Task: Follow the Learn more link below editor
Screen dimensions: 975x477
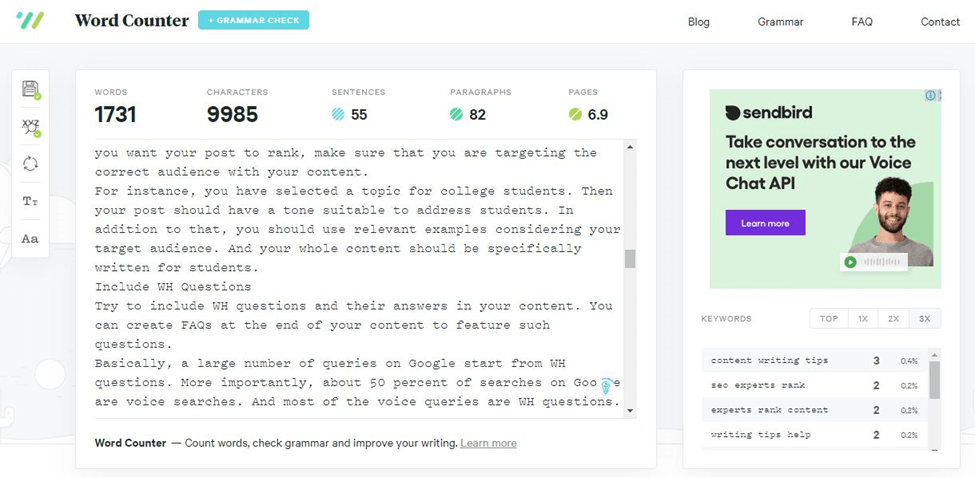Action: [x=488, y=443]
